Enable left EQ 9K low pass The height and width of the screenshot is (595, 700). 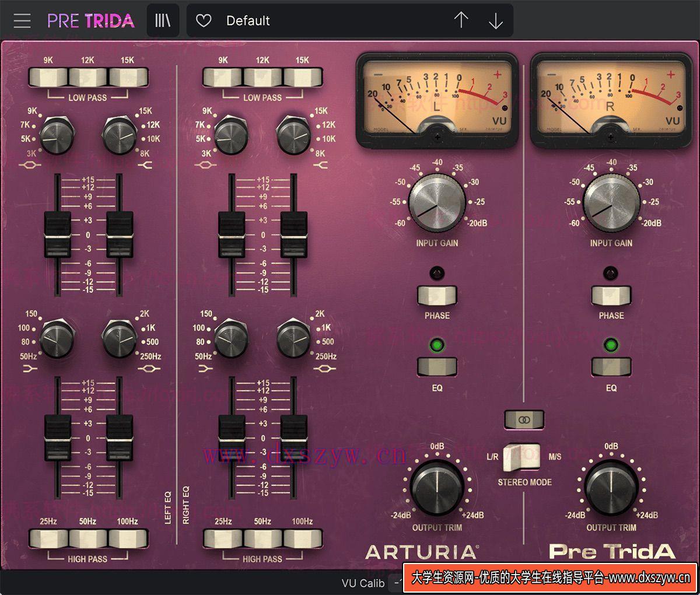(48, 77)
